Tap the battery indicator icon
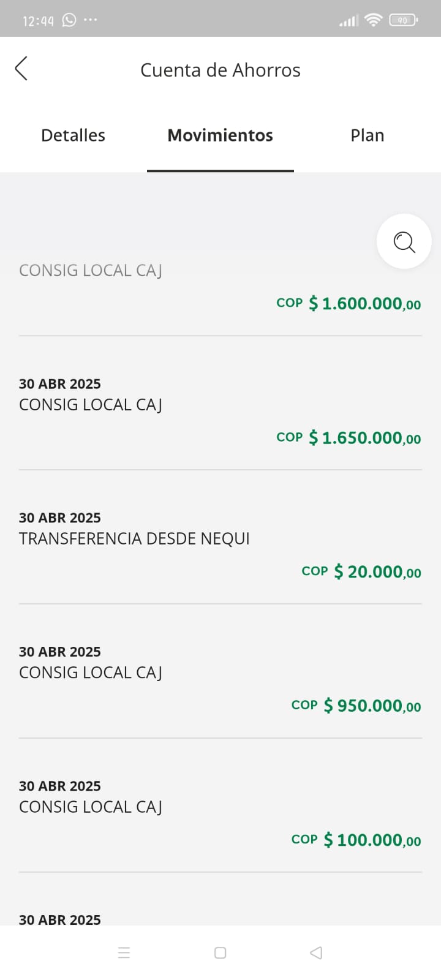Image resolution: width=441 pixels, height=980 pixels. pyautogui.click(x=403, y=20)
